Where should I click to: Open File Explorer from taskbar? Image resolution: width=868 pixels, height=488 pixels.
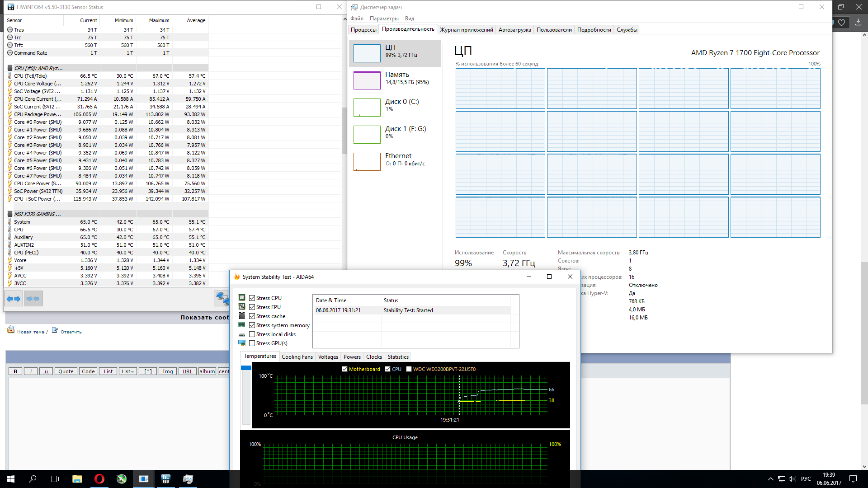[x=77, y=479]
